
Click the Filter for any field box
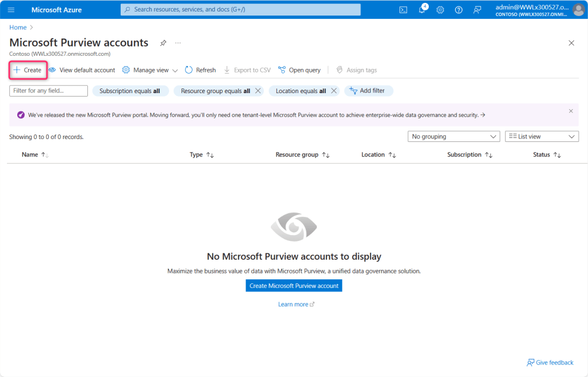click(48, 91)
